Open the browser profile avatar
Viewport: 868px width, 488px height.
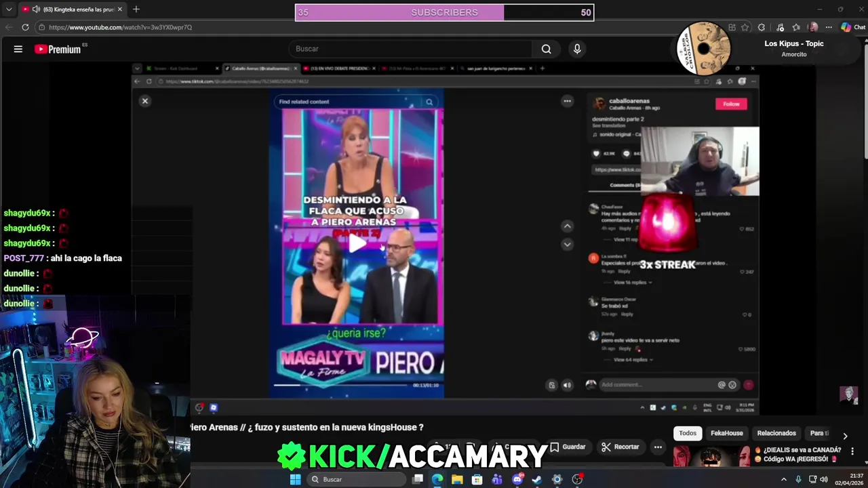click(813, 27)
